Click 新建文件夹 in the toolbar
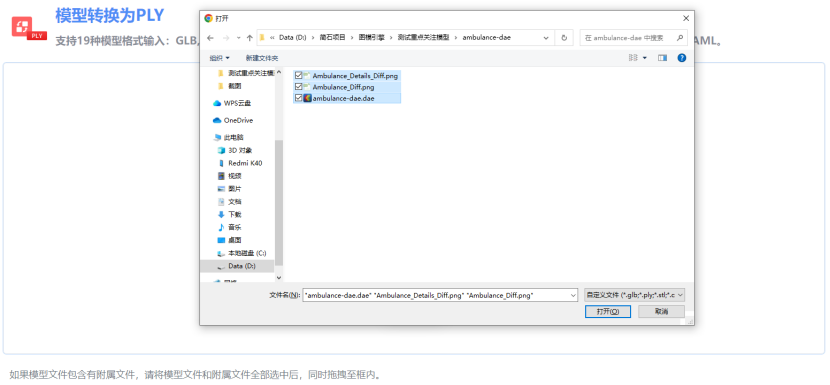The height and width of the screenshot is (385, 830). (x=261, y=58)
